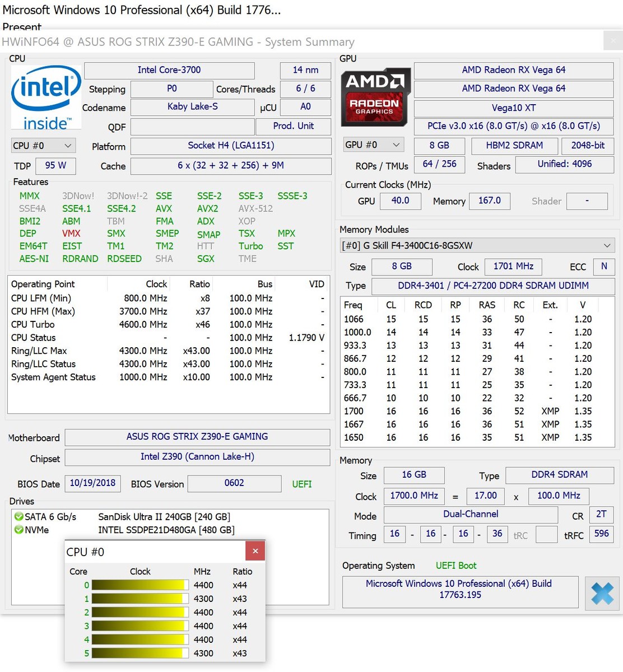The height and width of the screenshot is (672, 623).
Task: Click the Prod. Unit field
Action: click(293, 126)
